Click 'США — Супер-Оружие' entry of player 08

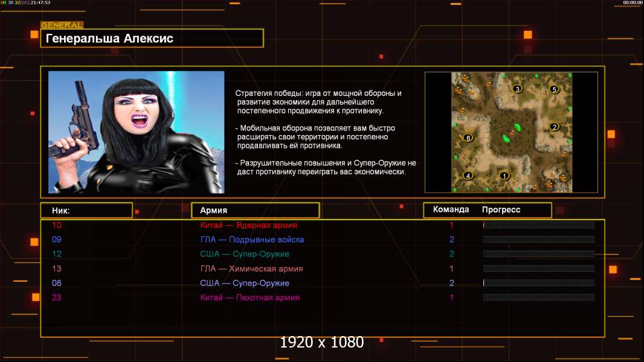point(245,283)
